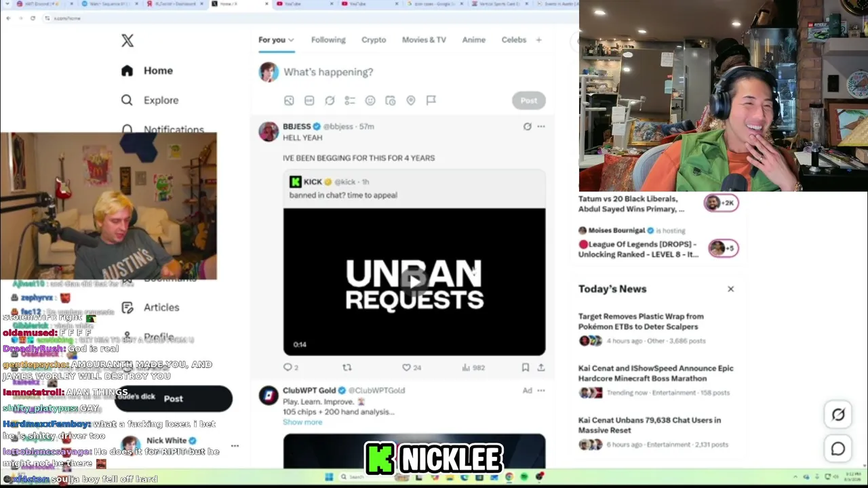Switch to the Following tab
868x488 pixels.
[x=328, y=40]
